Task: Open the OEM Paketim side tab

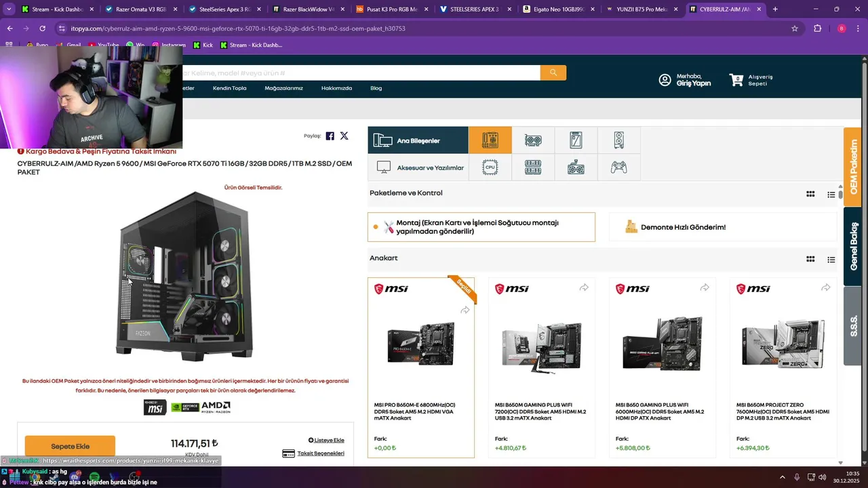Action: pos(852,167)
